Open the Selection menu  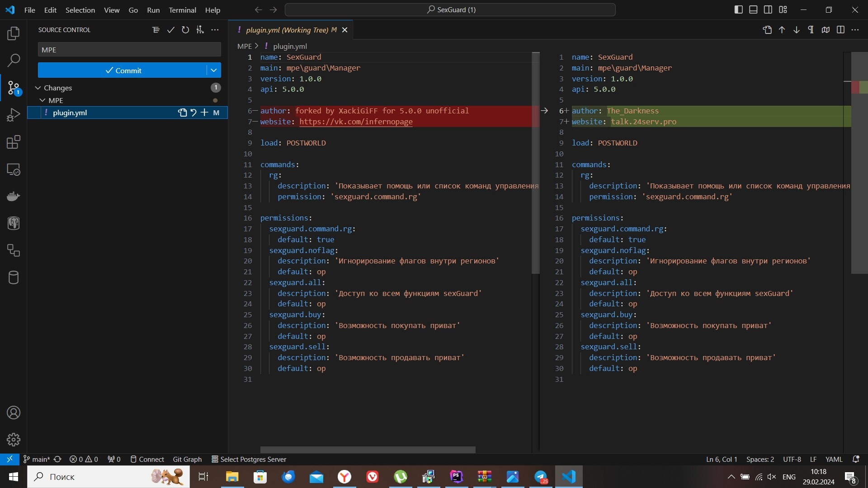point(80,10)
